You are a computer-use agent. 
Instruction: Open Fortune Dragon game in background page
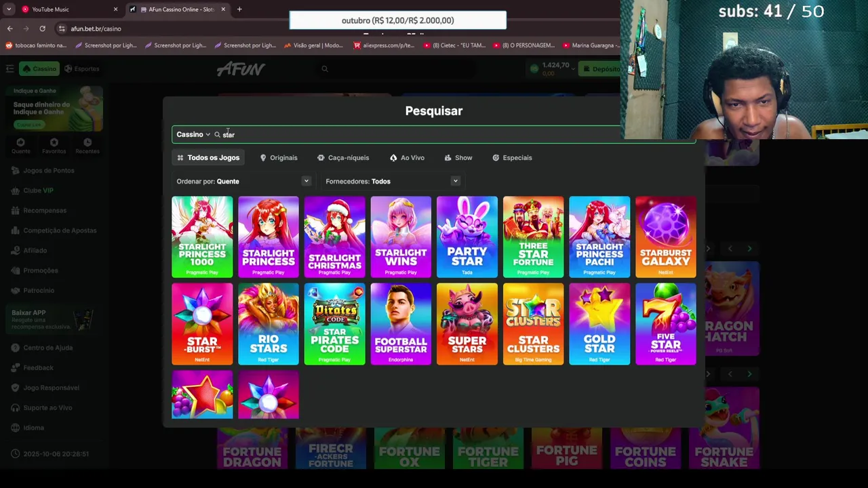point(252,448)
